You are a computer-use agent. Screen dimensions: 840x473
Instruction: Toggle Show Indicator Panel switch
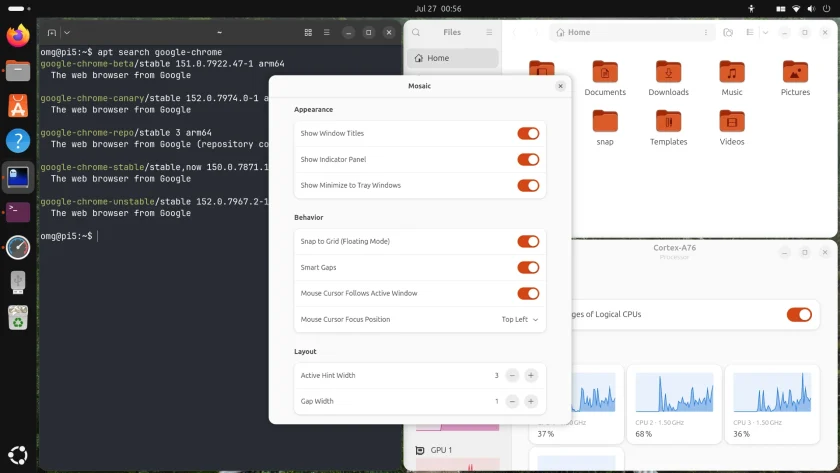(528, 159)
